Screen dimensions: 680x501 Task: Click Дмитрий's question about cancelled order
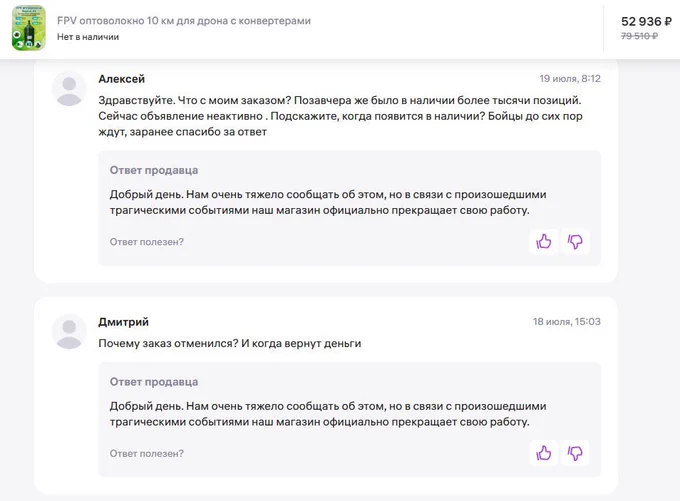(230, 343)
